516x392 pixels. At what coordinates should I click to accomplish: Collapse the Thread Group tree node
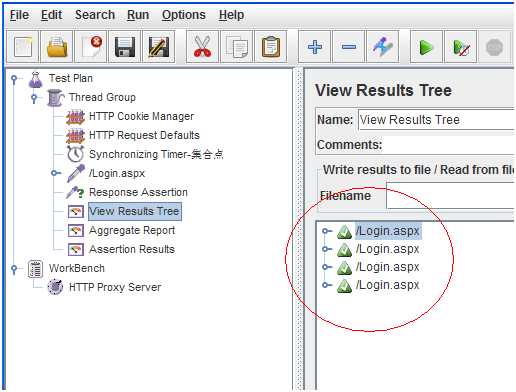tap(34, 98)
